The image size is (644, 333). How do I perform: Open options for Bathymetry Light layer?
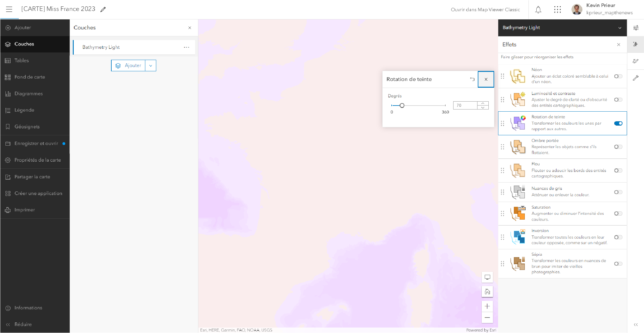coord(187,47)
